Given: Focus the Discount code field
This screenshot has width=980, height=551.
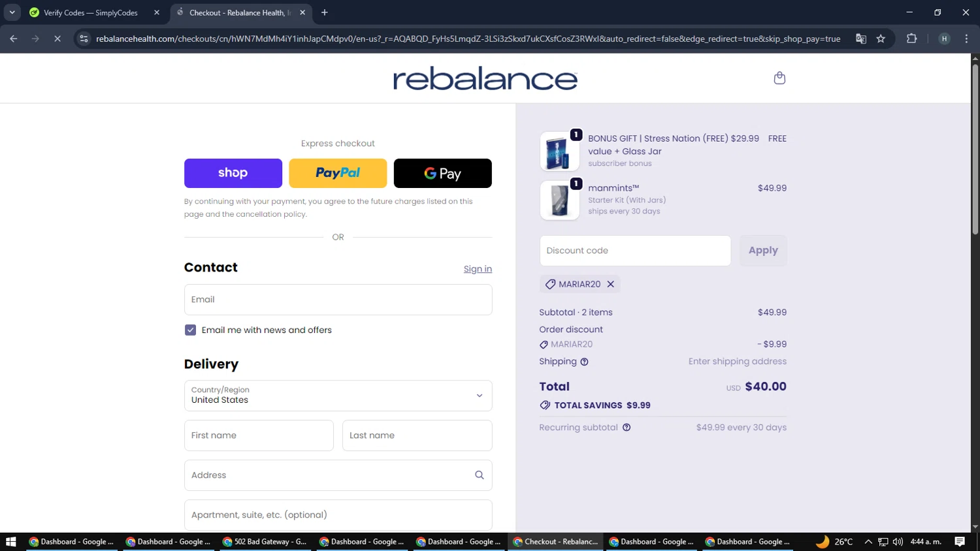Looking at the screenshot, I should pos(635,251).
